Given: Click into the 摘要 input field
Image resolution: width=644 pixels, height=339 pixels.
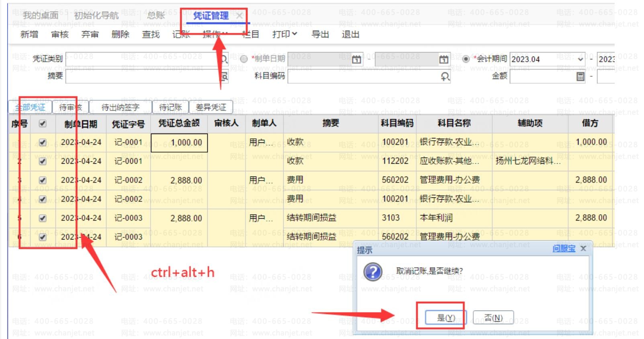Looking at the screenshot, I should (147, 76).
